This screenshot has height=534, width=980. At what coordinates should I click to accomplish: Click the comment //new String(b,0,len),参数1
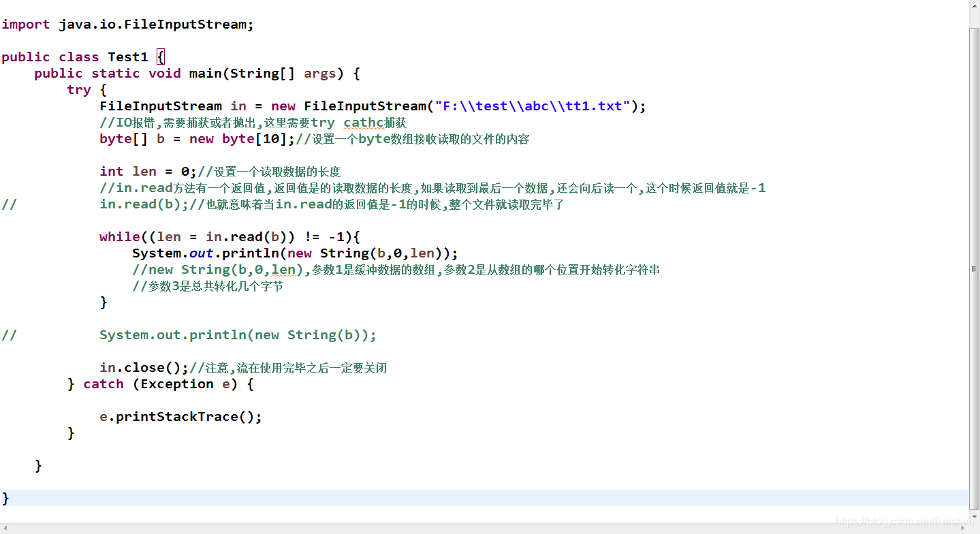pos(396,270)
